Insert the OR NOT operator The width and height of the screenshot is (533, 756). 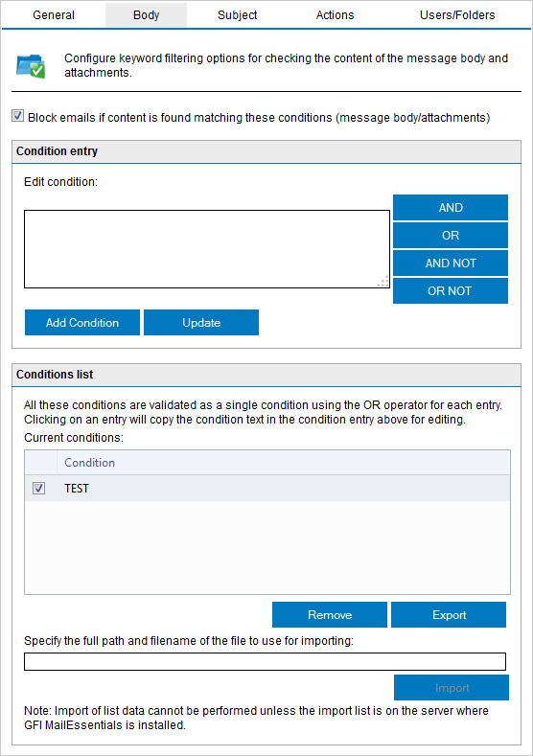point(451,290)
